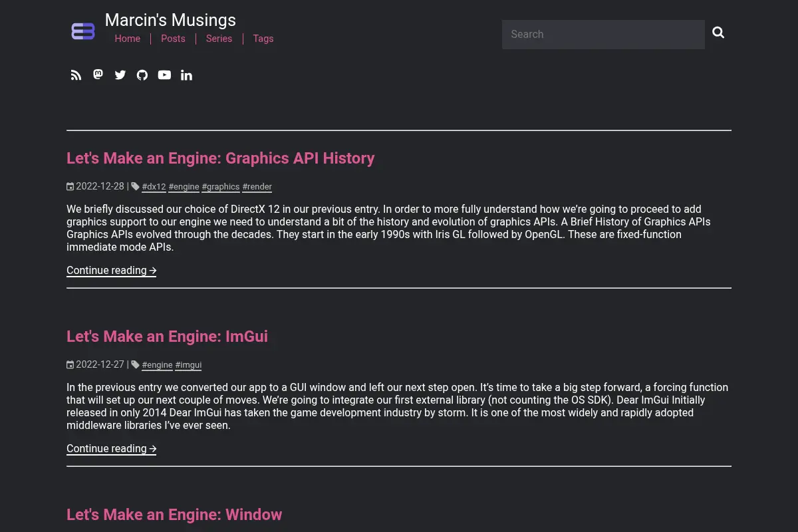Image resolution: width=798 pixels, height=532 pixels.
Task: Open the YouTube channel icon
Action: pos(164,75)
